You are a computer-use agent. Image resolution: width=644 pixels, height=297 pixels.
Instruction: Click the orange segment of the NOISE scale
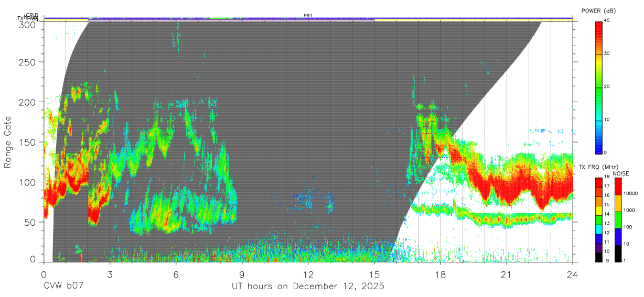pos(618,203)
